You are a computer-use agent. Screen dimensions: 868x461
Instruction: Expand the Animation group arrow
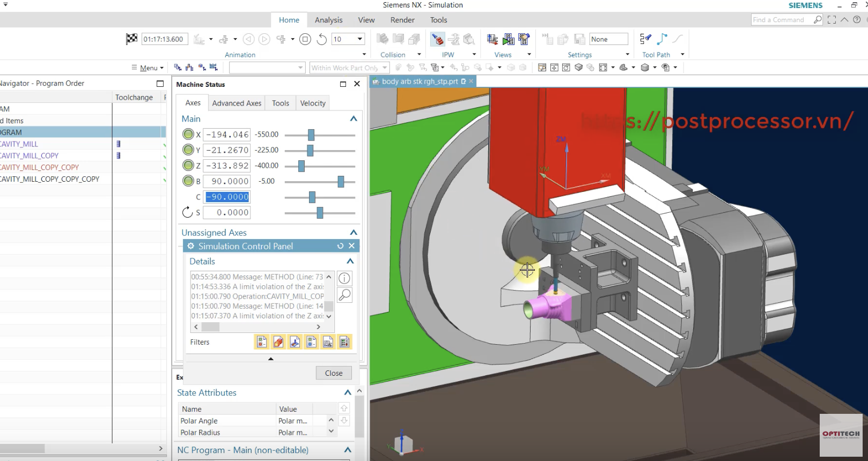(364, 55)
